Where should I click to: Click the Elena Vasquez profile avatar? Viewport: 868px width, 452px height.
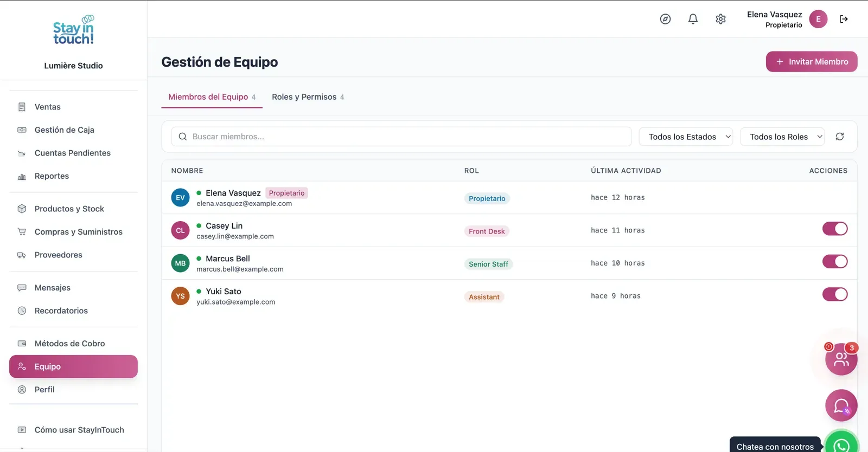[x=818, y=19]
